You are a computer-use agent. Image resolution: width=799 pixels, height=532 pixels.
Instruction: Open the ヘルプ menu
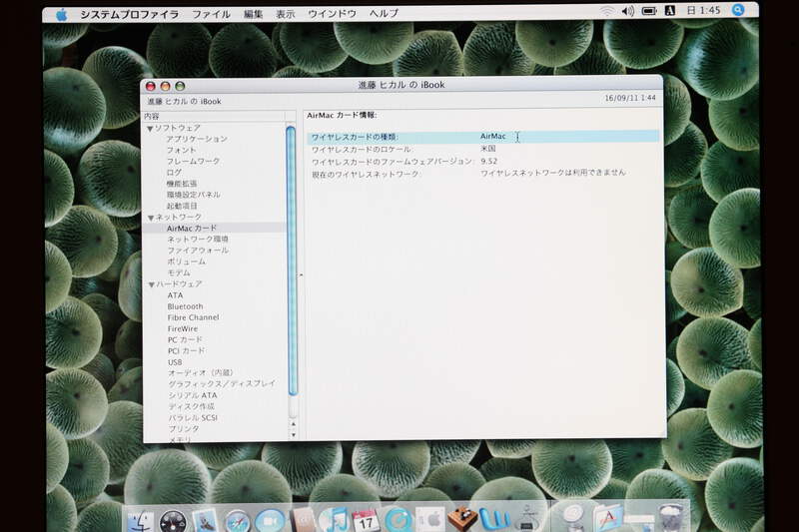384,13
